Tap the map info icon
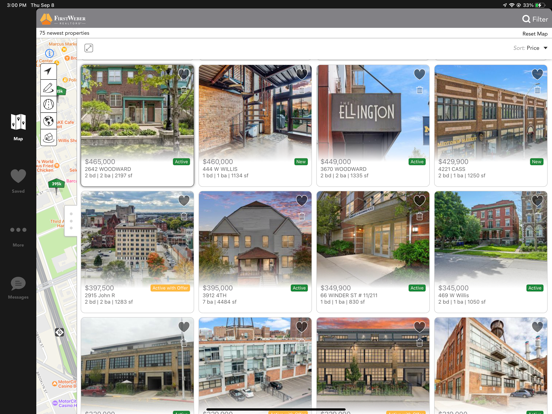The height and width of the screenshot is (414, 552). (50, 53)
